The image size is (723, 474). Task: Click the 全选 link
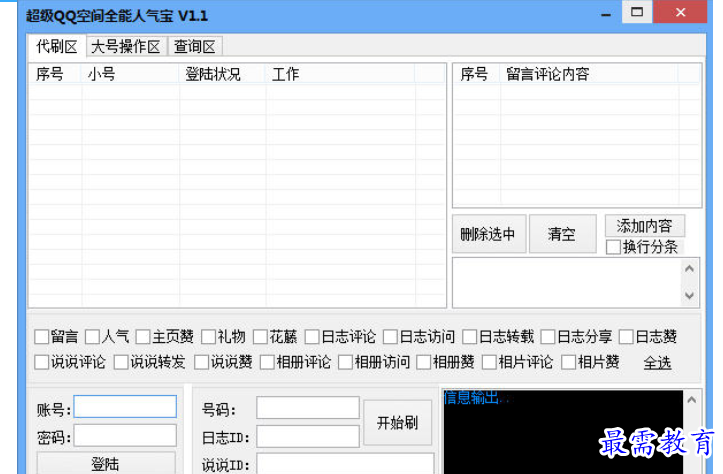tap(658, 363)
